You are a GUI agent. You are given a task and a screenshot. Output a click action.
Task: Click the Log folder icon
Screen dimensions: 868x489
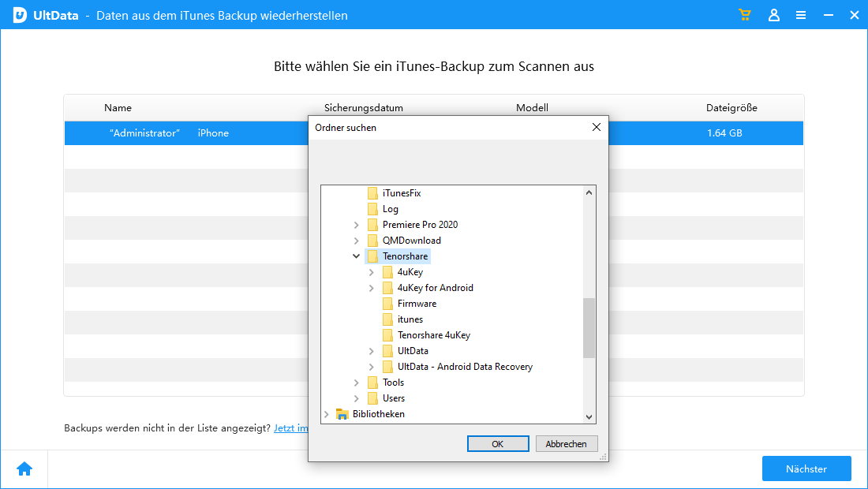click(x=372, y=209)
